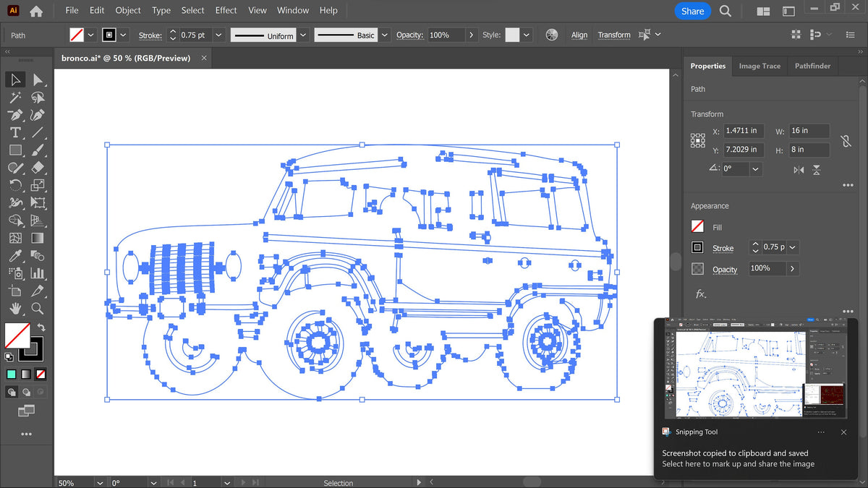Select the Paintbrush tool
This screenshot has height=488, width=868.
coord(38,150)
